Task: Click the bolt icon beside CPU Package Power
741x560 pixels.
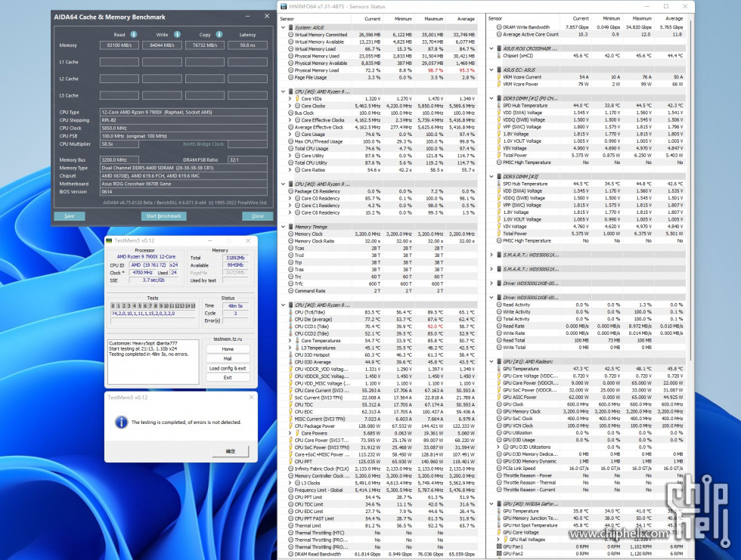Action: 290,426
